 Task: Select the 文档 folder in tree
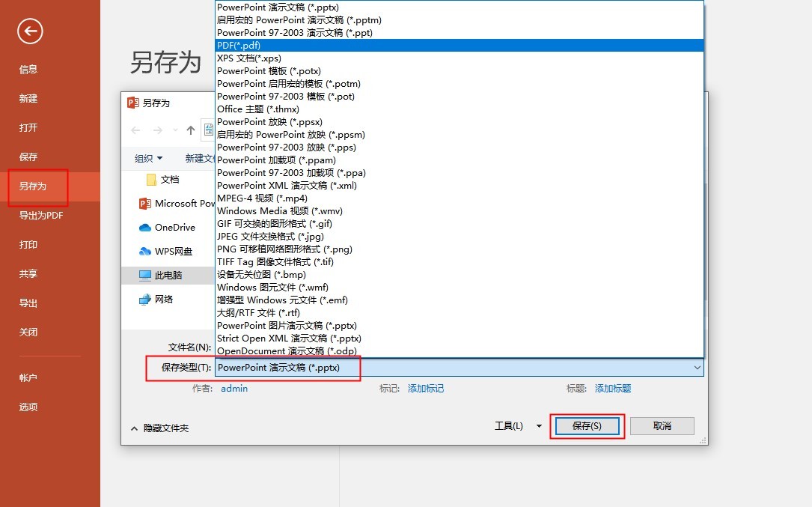click(x=162, y=180)
